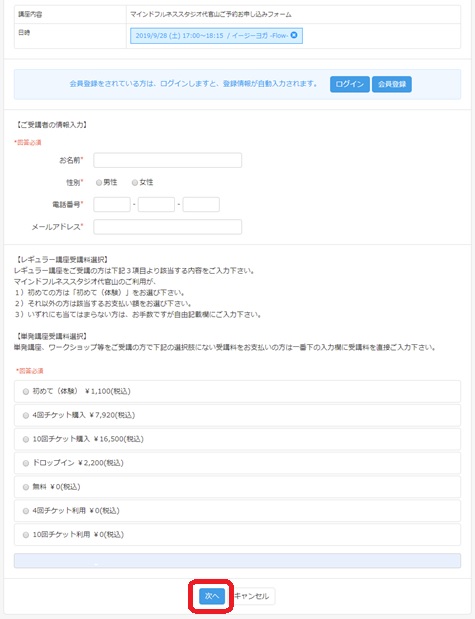Select the 男性 radio button

[99, 182]
